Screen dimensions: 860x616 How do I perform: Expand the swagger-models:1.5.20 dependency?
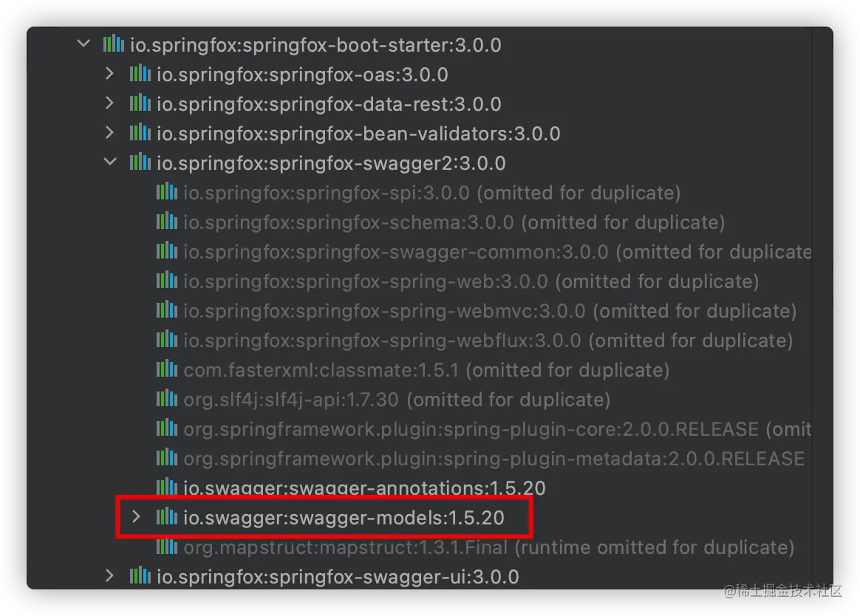point(136,517)
